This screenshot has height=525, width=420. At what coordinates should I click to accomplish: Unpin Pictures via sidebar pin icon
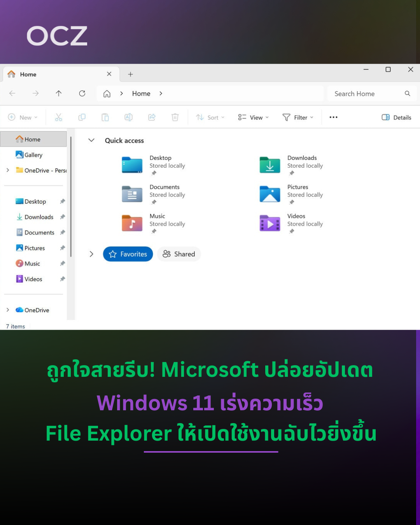coord(62,248)
